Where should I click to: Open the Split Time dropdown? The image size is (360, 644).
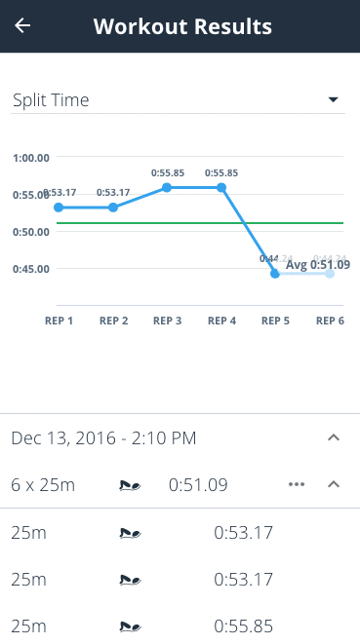[178, 99]
